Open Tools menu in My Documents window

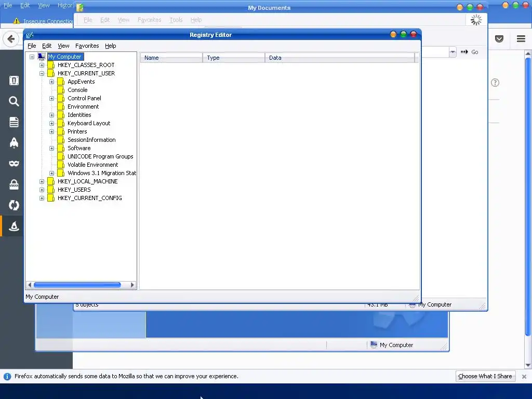point(176,20)
